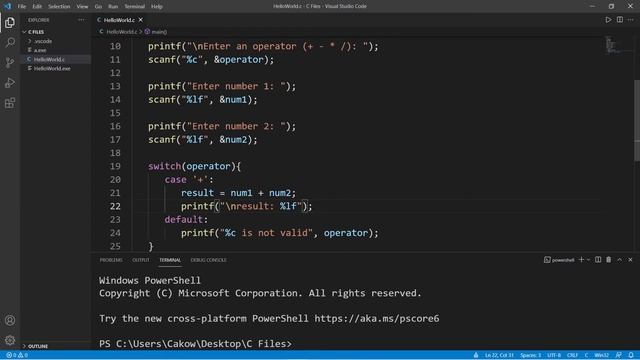Close the terminal panel
This screenshot has width=640, height=360.
click(630, 260)
